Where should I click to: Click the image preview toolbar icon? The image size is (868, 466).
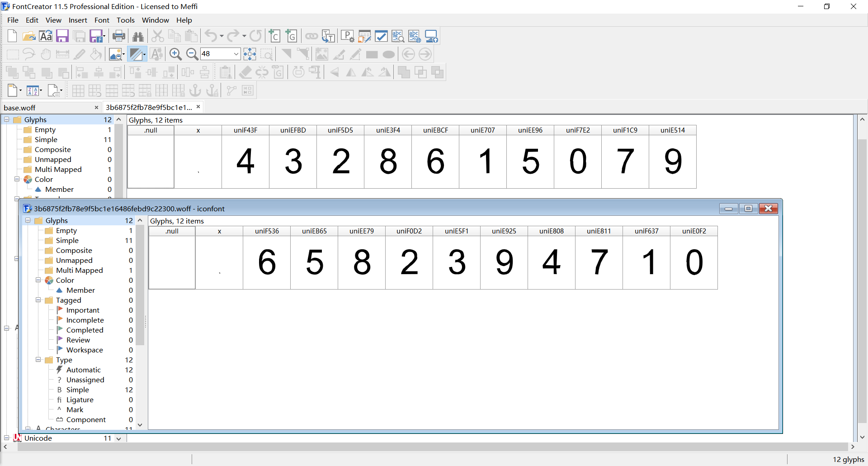tap(116, 54)
